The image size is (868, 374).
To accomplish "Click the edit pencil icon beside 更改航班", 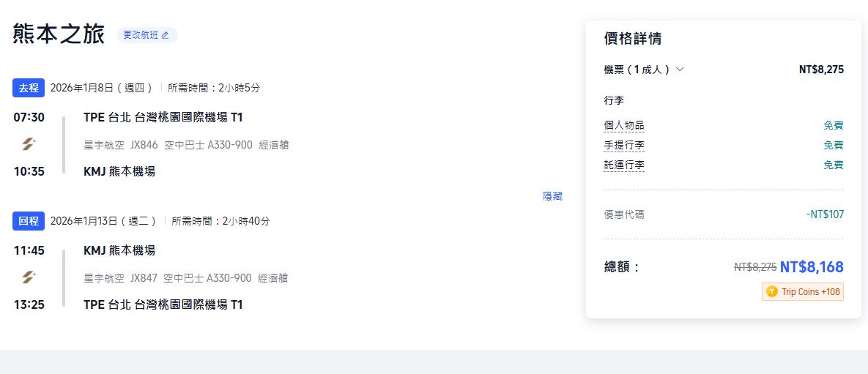I will coord(166,35).
